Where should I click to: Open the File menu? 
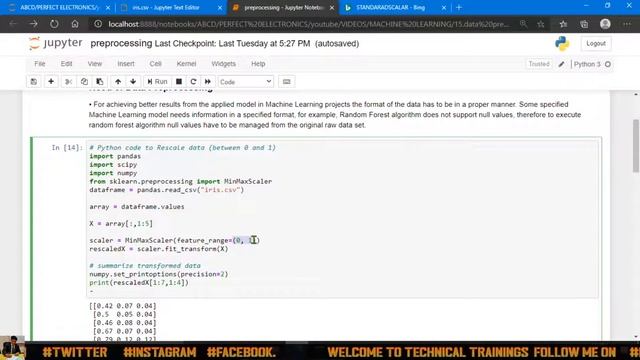(x=40, y=64)
